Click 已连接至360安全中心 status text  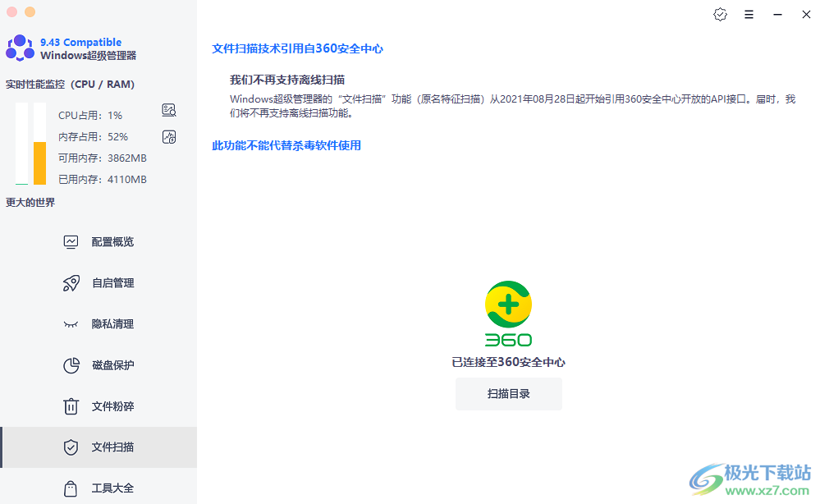coord(508,362)
